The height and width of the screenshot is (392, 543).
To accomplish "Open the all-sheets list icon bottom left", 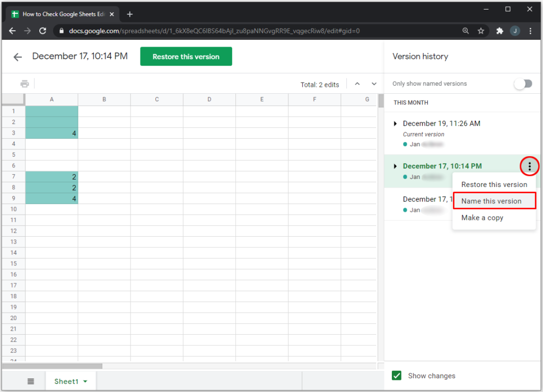I will [30, 381].
